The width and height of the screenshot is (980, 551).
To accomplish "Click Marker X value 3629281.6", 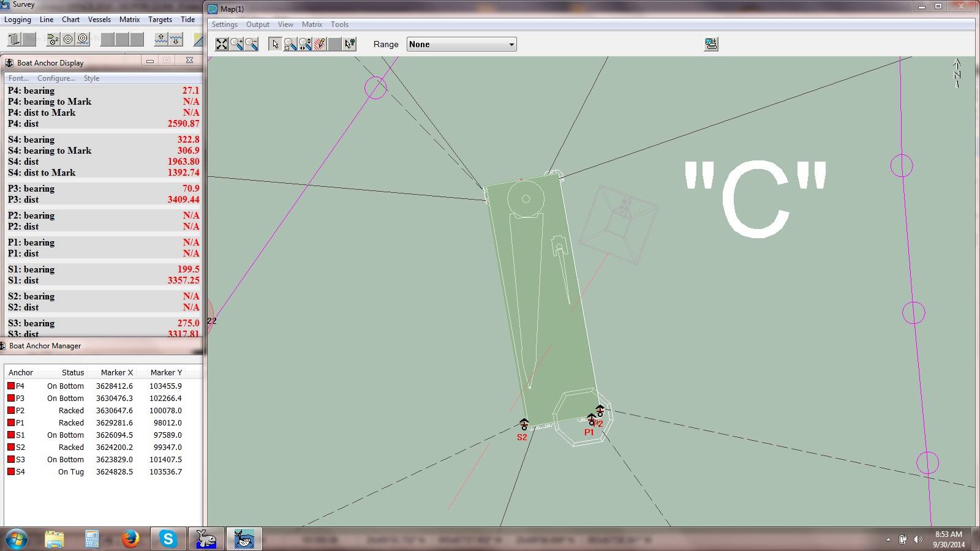I will click(x=114, y=423).
